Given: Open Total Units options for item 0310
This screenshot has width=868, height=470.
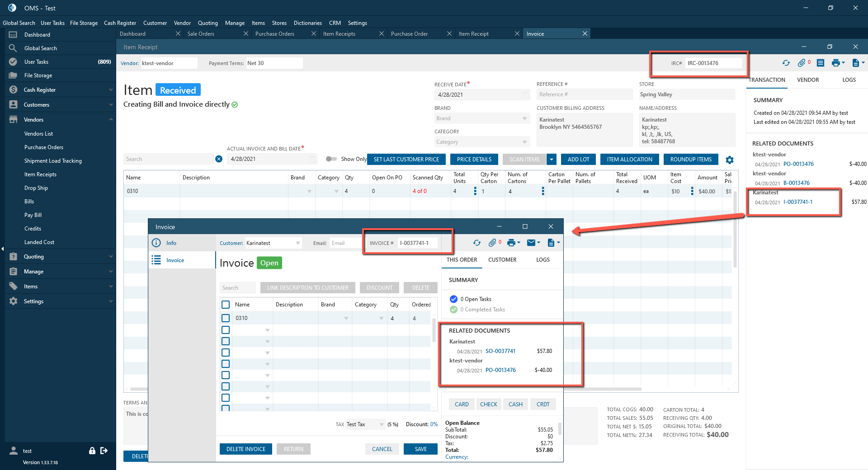Looking at the screenshot, I should pyautogui.click(x=475, y=191).
